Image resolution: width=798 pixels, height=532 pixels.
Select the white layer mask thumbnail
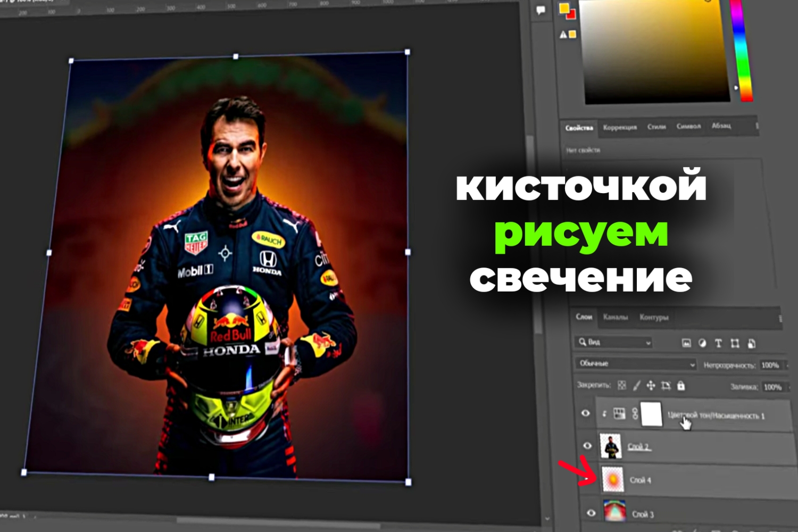pyautogui.click(x=651, y=414)
